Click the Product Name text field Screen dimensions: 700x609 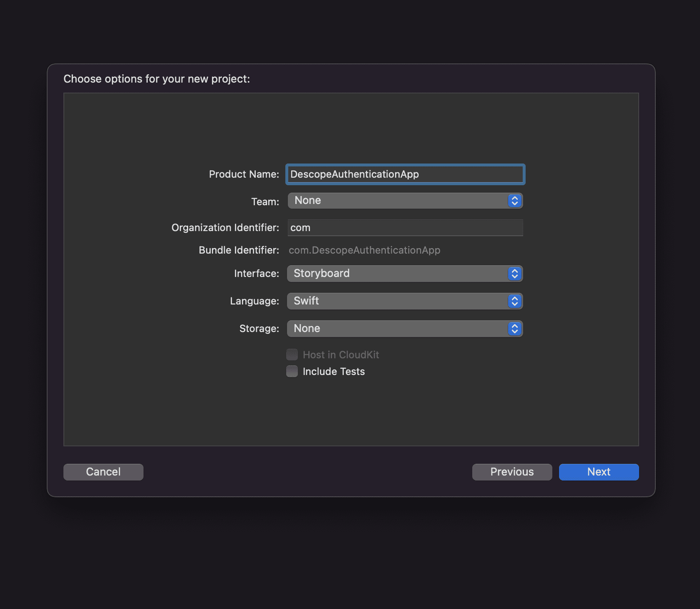coord(404,174)
